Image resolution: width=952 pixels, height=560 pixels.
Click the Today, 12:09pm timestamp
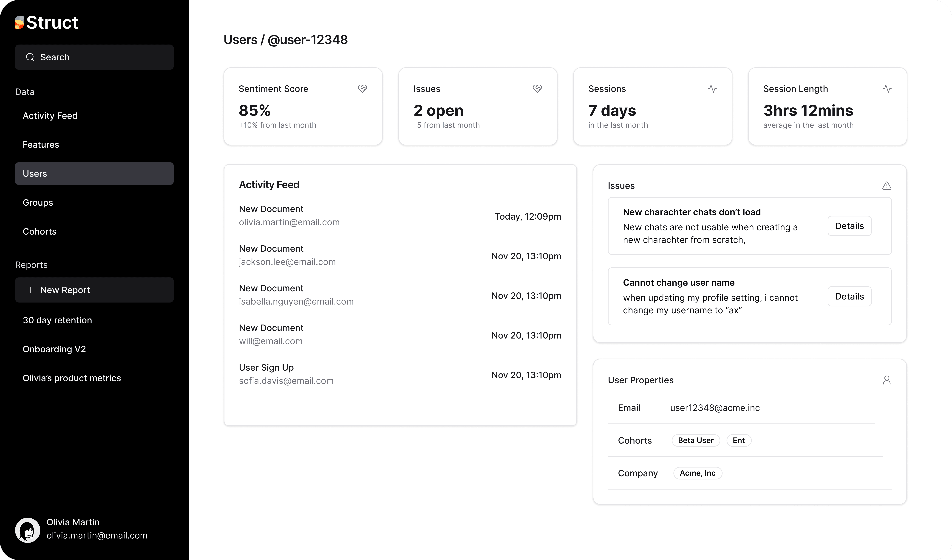coord(528,216)
